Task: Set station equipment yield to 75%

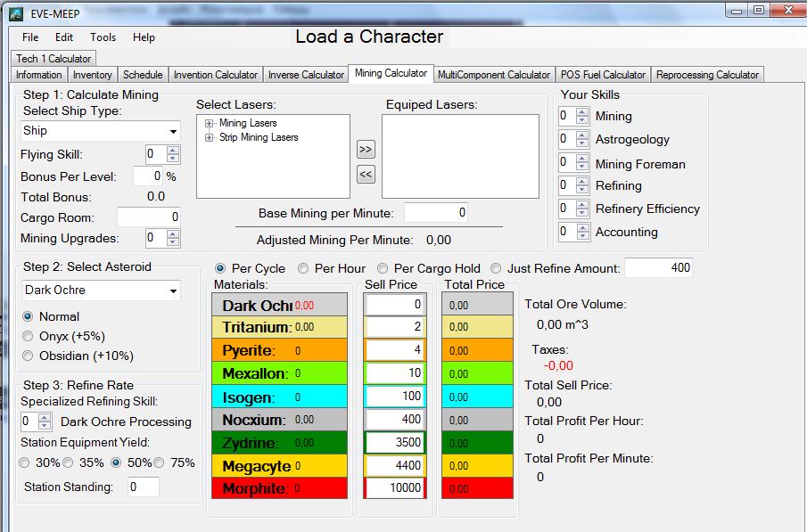Action: tap(159, 462)
